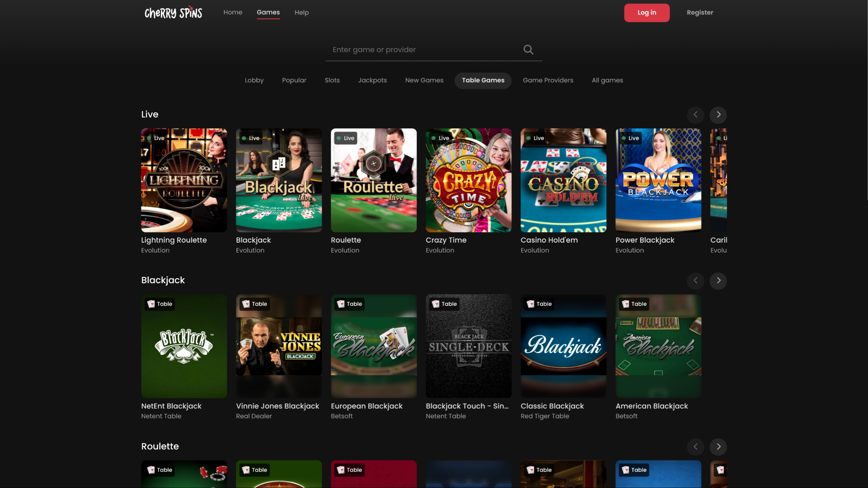Click the search magnifying glass icon

pos(528,49)
